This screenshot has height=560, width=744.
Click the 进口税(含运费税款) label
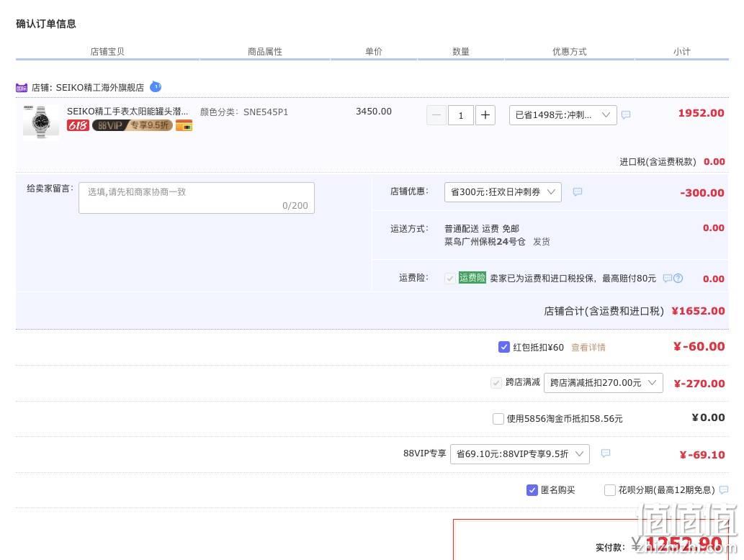tap(658, 162)
